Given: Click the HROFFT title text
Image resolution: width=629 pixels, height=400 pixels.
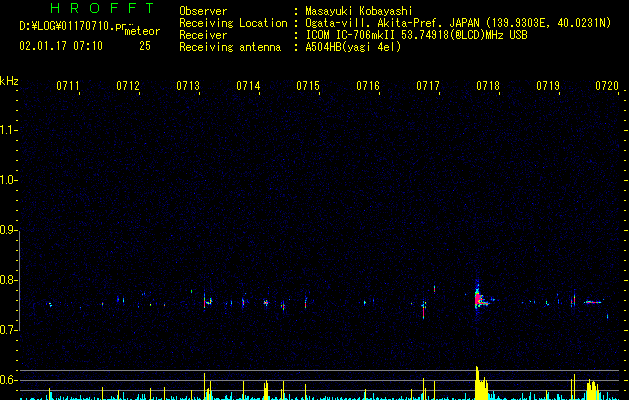Looking at the screenshot, I should click(103, 8).
